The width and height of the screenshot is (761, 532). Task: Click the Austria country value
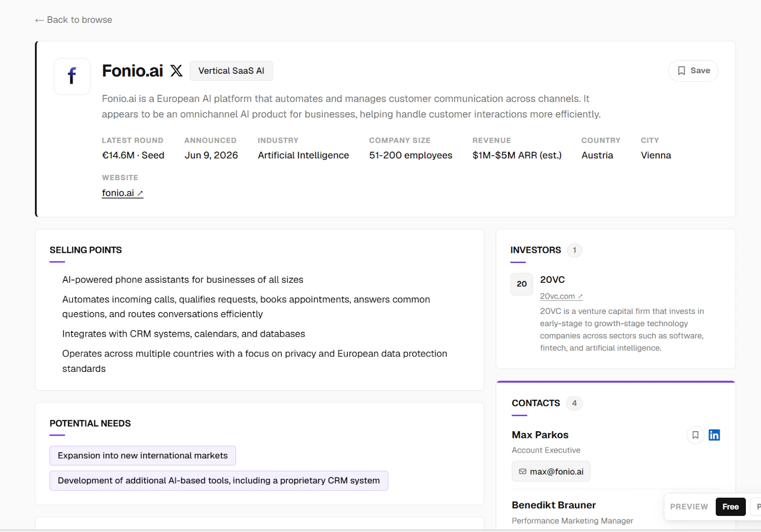coord(597,155)
